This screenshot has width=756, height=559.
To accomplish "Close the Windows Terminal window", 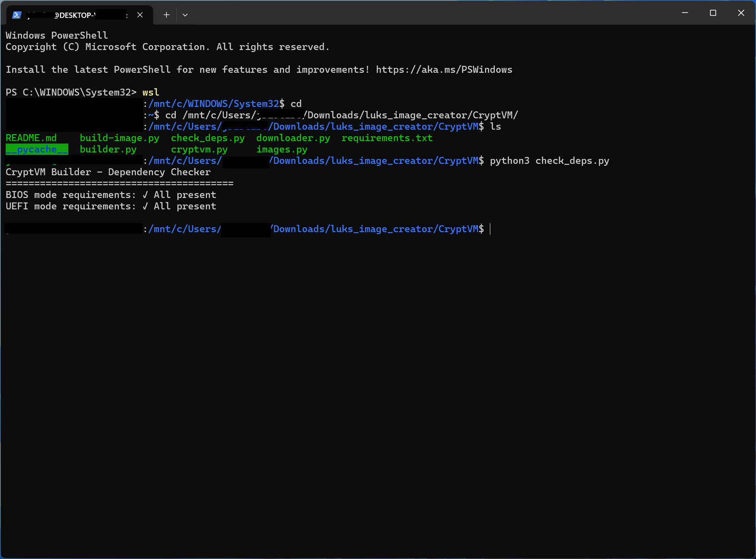I will (741, 13).
